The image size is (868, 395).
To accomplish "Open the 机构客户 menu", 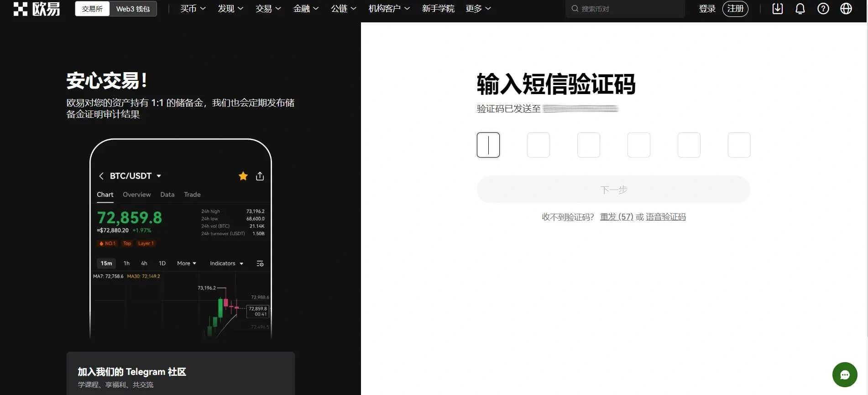I will click(389, 9).
